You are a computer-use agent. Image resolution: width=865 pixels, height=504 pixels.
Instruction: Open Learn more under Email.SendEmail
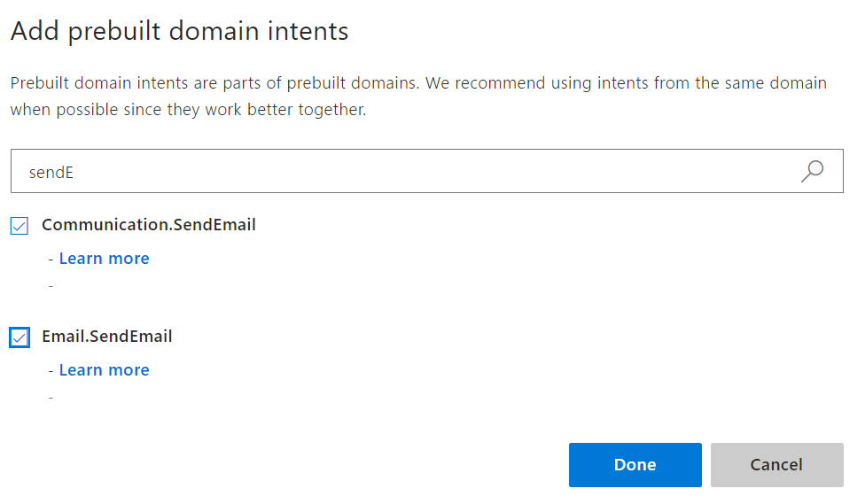[104, 370]
